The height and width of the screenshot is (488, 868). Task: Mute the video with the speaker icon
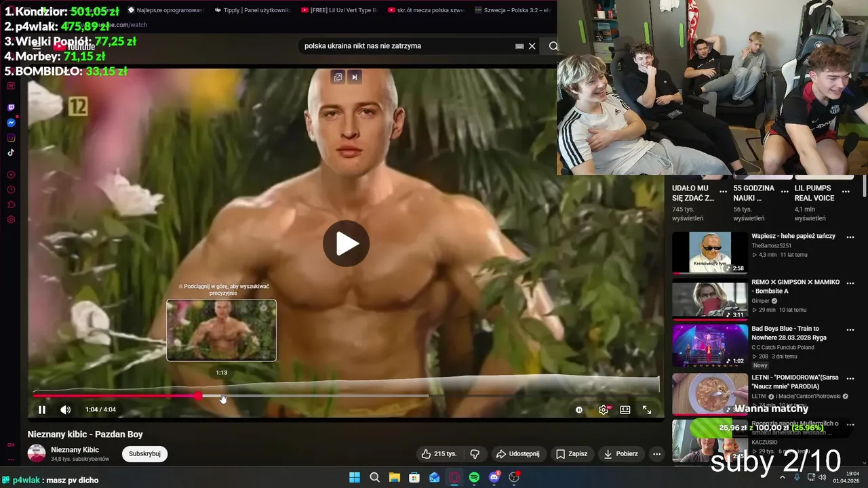tap(65, 409)
